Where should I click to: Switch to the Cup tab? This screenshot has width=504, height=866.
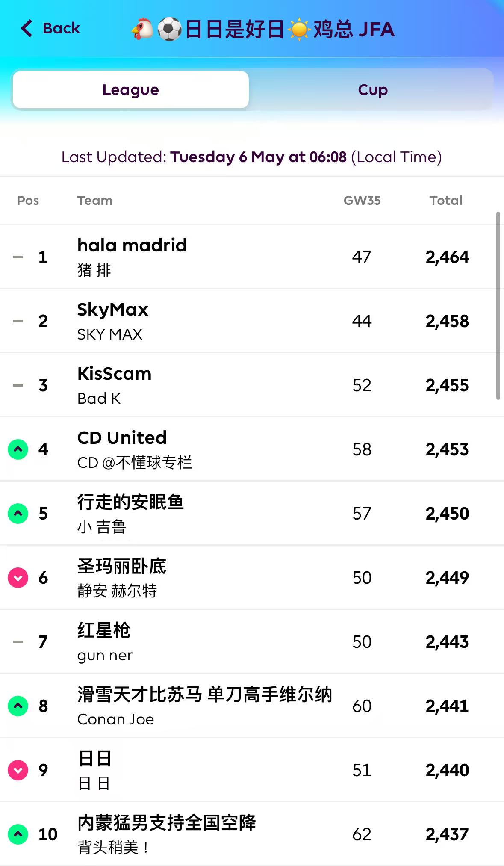(x=372, y=90)
